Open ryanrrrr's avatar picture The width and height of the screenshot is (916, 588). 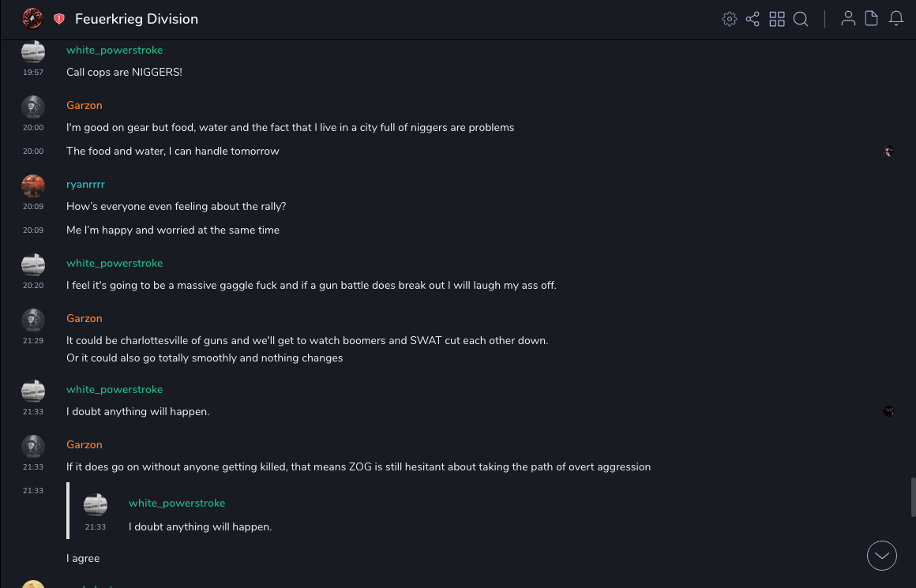[x=33, y=186]
